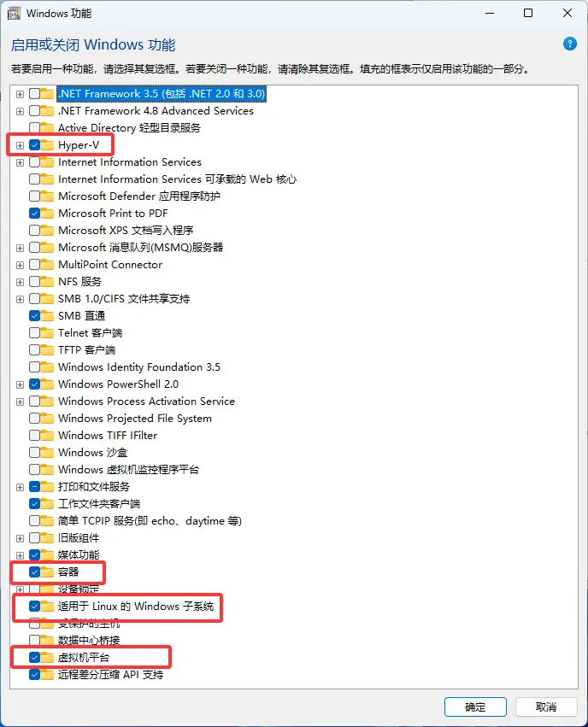
Task: Click the Windows Features title bar icon
Action: (x=14, y=13)
